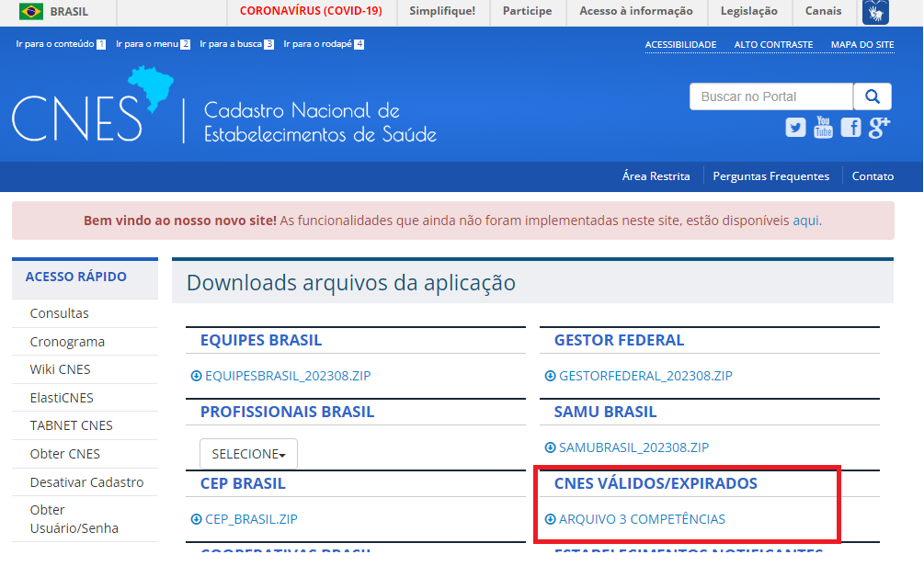
Task: Open the SELECIONE dropdown under Profissionais Brasil
Action: pos(248,453)
